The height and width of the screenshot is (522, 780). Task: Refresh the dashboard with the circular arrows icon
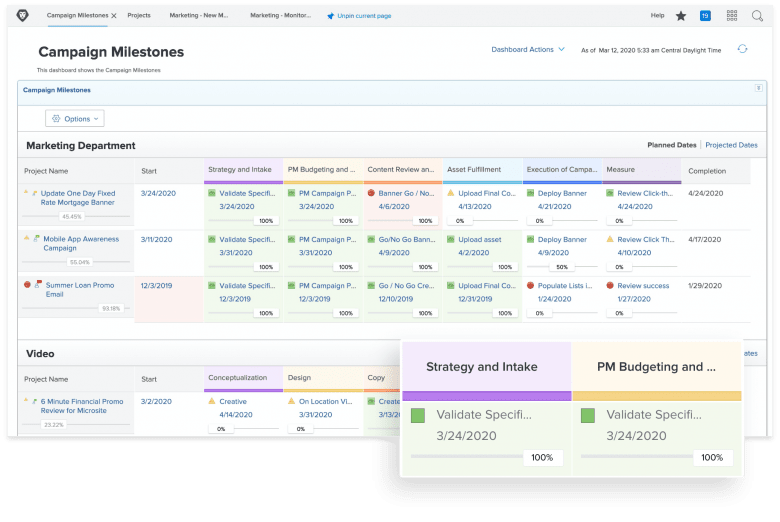[x=742, y=49]
